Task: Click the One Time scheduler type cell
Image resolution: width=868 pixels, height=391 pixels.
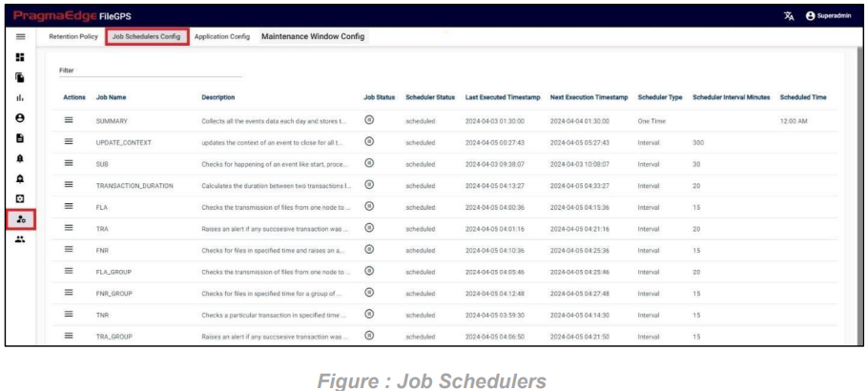Action: point(651,121)
